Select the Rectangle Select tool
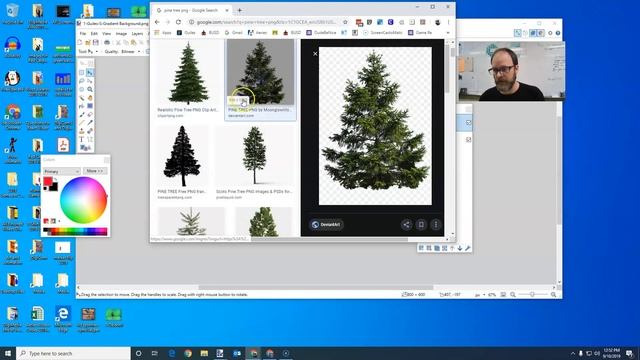This screenshot has height=360, width=640. coord(82,72)
